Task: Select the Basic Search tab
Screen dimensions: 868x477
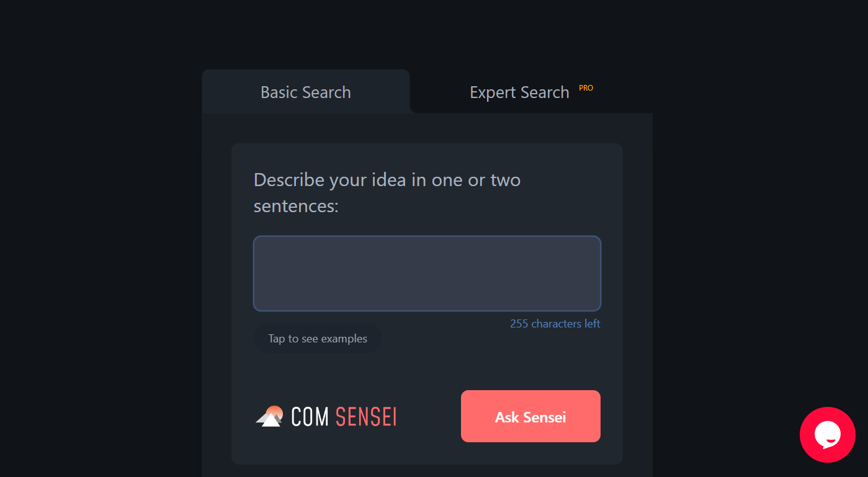Action: (305, 92)
